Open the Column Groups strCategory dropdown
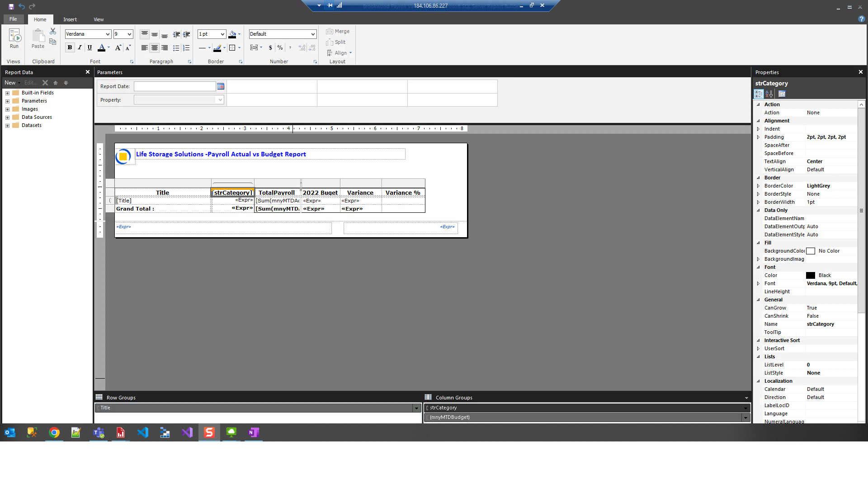 [745, 408]
